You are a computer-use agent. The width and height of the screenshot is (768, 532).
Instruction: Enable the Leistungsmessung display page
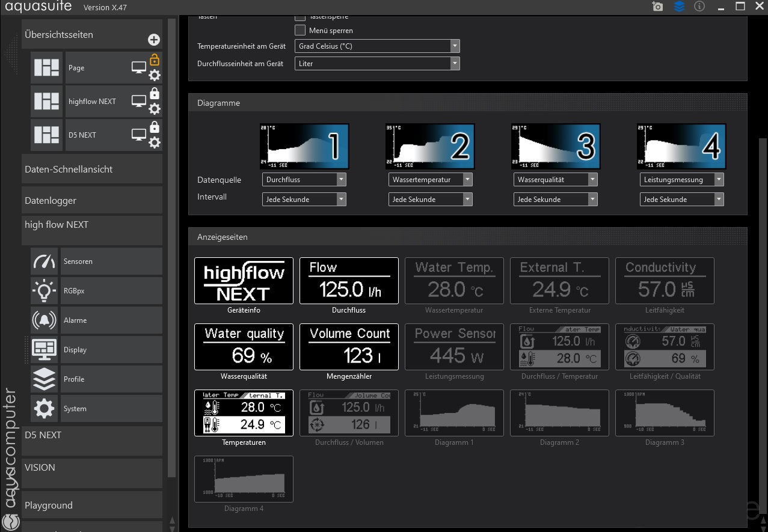point(455,347)
